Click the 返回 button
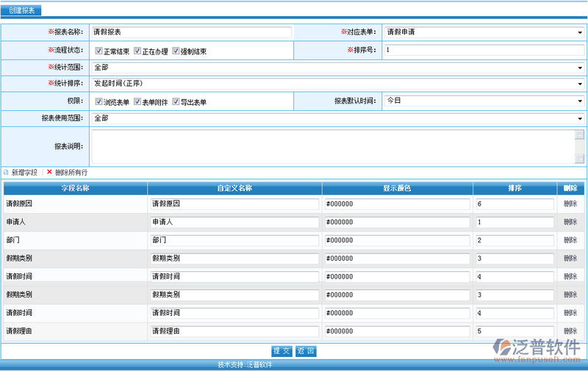This screenshot has height=371, width=588. (x=306, y=351)
